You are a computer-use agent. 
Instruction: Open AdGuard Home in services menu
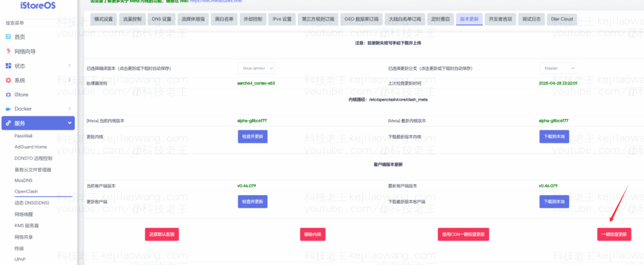point(31,147)
